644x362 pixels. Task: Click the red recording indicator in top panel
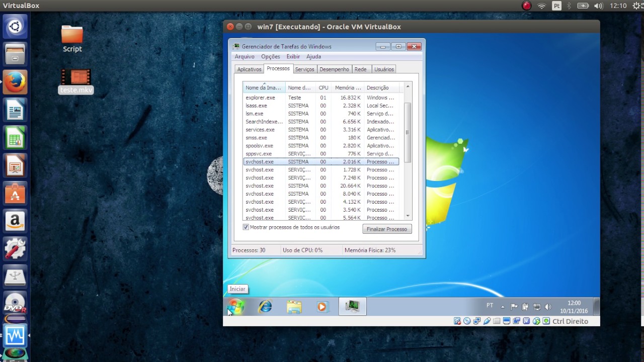click(x=527, y=6)
